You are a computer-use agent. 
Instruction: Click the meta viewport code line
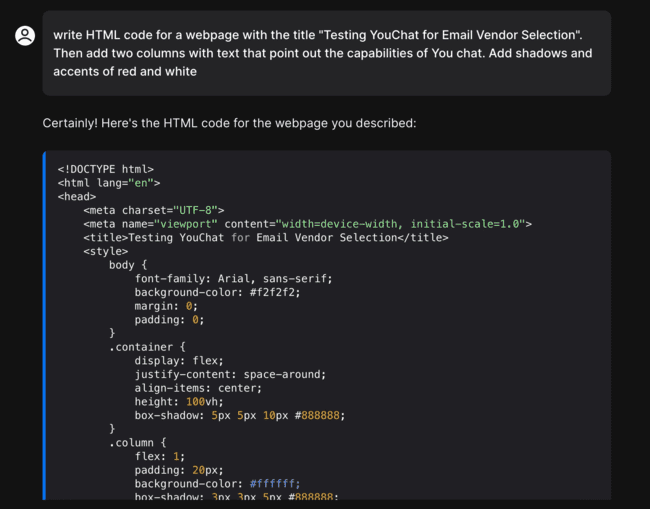pos(308,224)
